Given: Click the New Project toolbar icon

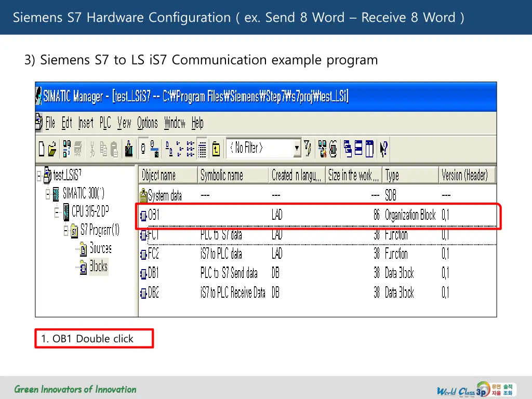Looking at the screenshot, I should pyautogui.click(x=42, y=149).
